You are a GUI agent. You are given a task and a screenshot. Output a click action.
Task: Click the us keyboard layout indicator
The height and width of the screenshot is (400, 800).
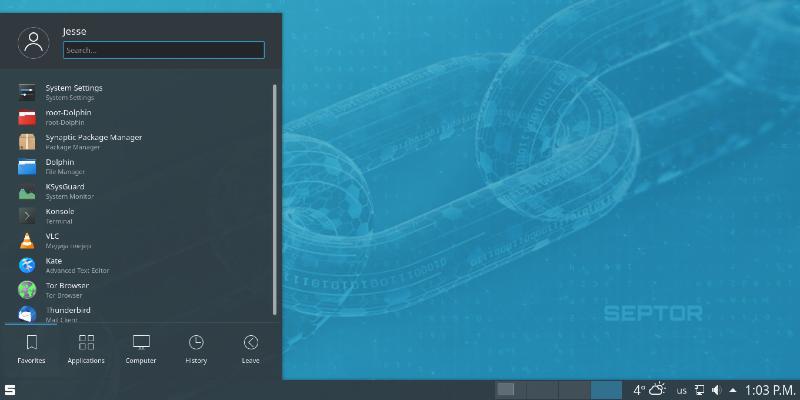(x=682, y=390)
